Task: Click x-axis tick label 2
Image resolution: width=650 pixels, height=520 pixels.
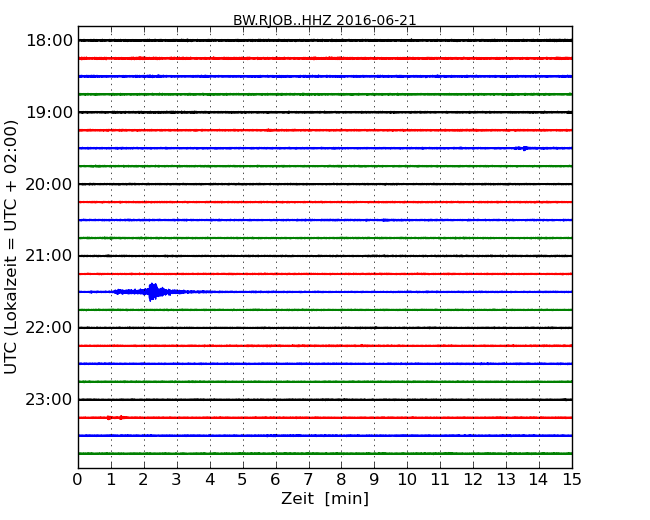Action: tap(143, 480)
